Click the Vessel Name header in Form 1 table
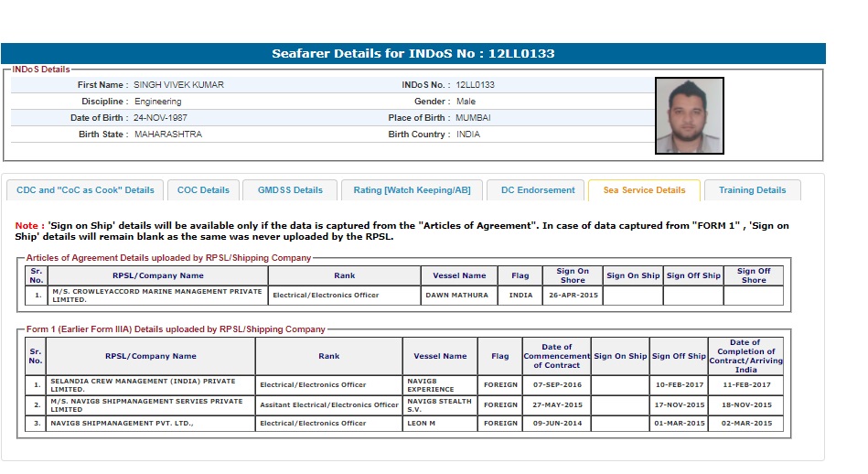This screenshot has width=868, height=474. 441,356
